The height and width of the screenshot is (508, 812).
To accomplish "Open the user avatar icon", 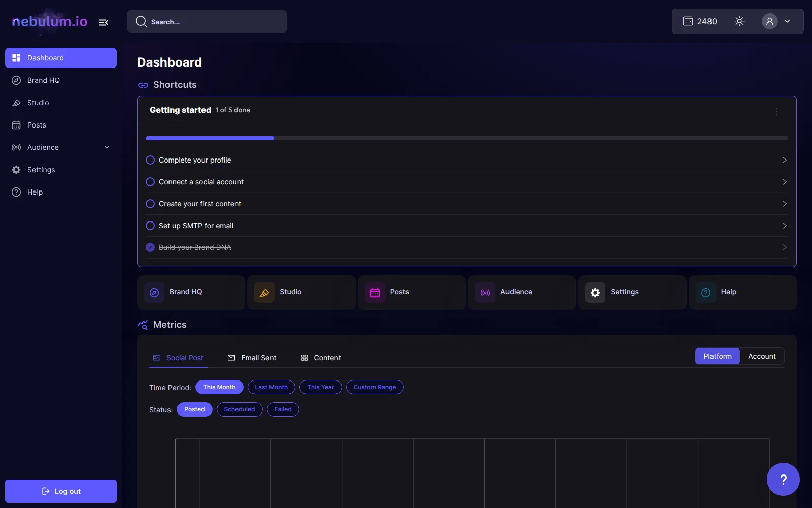I will [x=770, y=21].
